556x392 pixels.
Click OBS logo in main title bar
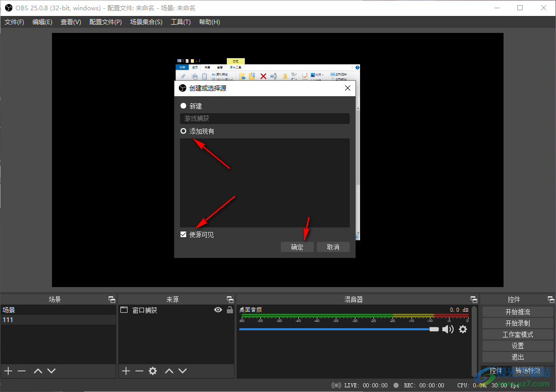9,8
